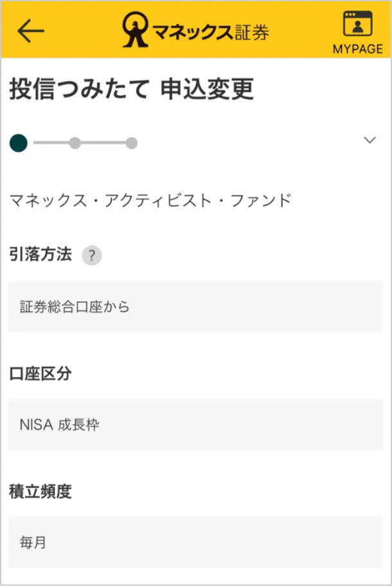Expand the step details chevron

click(x=370, y=141)
